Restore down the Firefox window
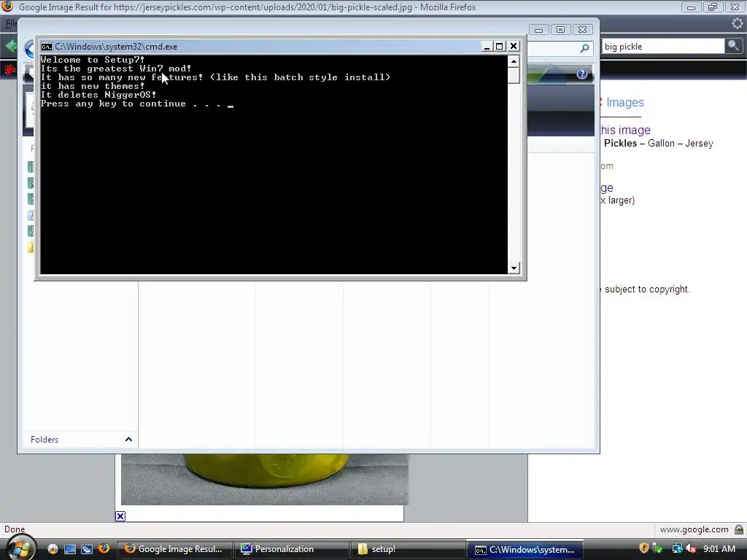 pyautogui.click(x=713, y=7)
